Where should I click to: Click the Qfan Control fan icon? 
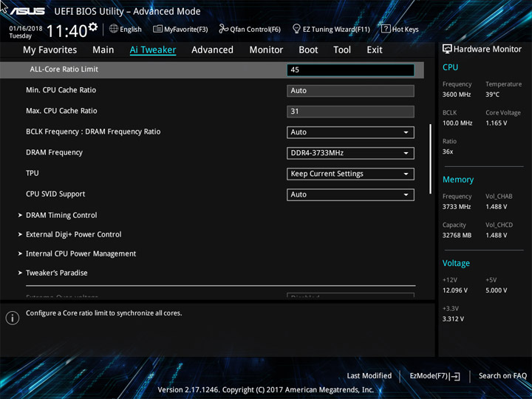point(223,29)
